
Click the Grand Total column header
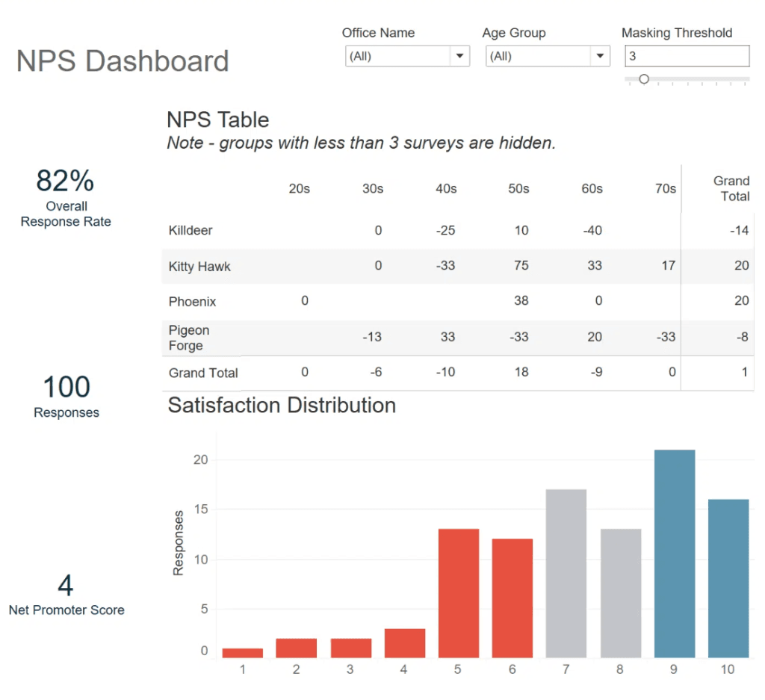click(731, 188)
